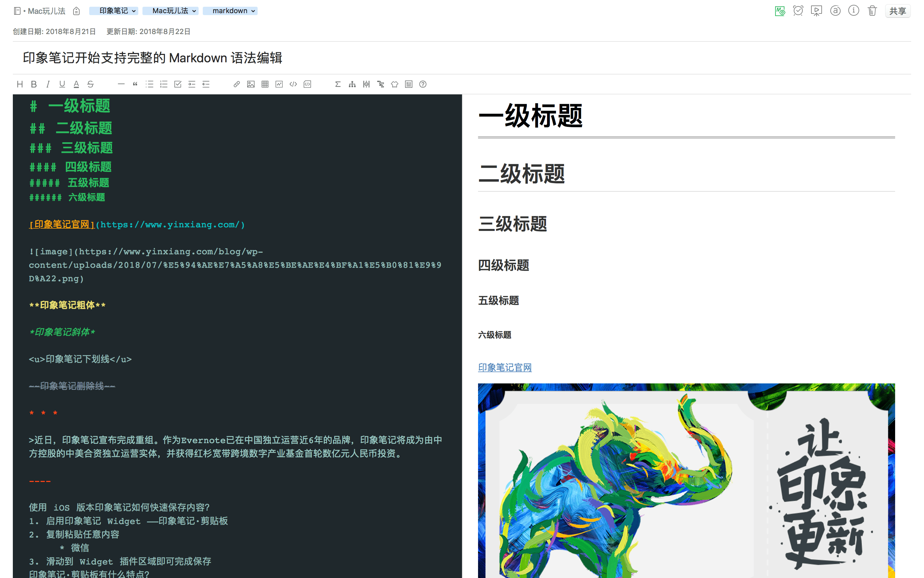Insert a checkbox task item from toolbar
924x578 pixels.
[x=178, y=84]
